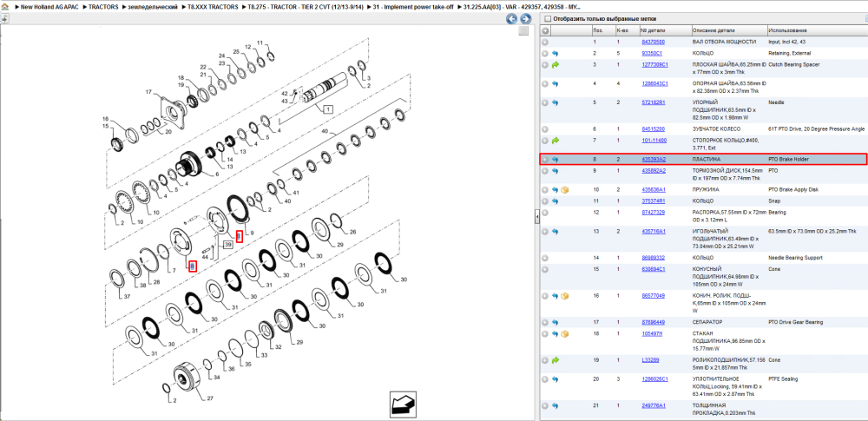Screen dimensions: 868x421
Task: Click the blue arrow icon in row 20 УПЛОТНИТЕЛЬНОЕ КОЛЬЦО
Action: click(556, 379)
